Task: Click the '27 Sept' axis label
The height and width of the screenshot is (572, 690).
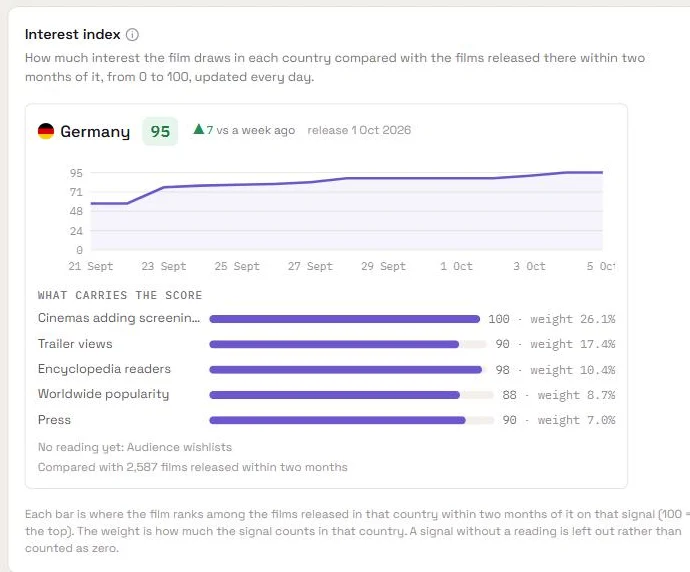Action: tap(310, 266)
